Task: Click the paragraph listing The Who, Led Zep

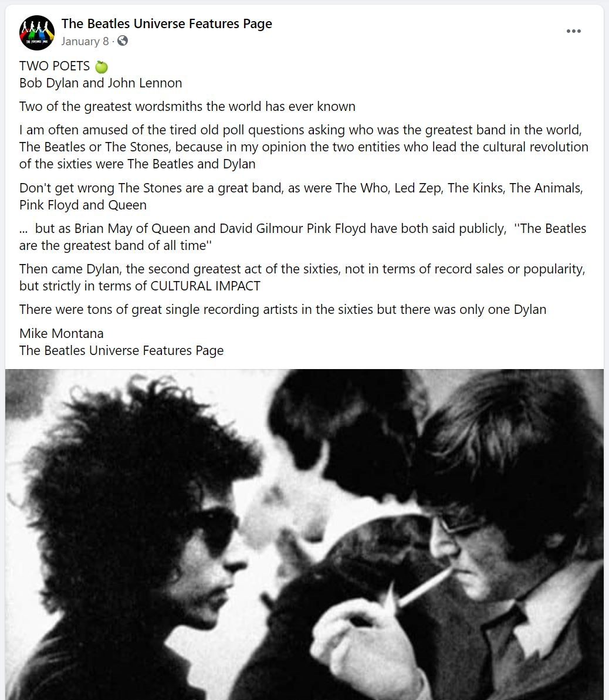Action: (301, 197)
